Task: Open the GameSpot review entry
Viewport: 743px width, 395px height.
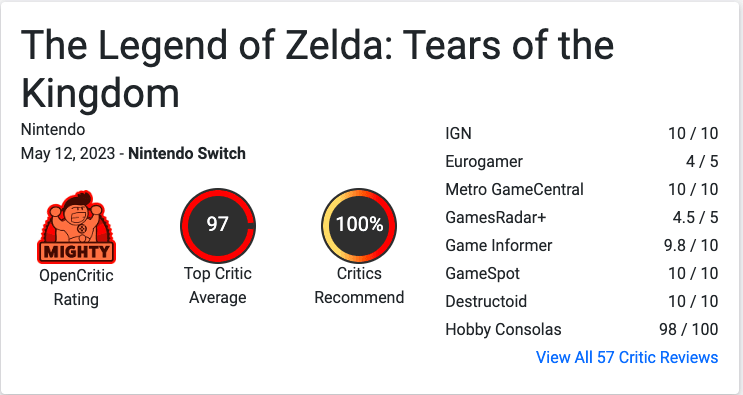Action: [x=581, y=273]
